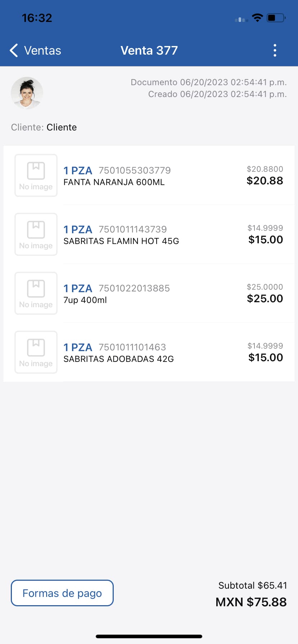The height and width of the screenshot is (644, 298).
Task: Tap the battery status icon
Action: [x=276, y=18]
